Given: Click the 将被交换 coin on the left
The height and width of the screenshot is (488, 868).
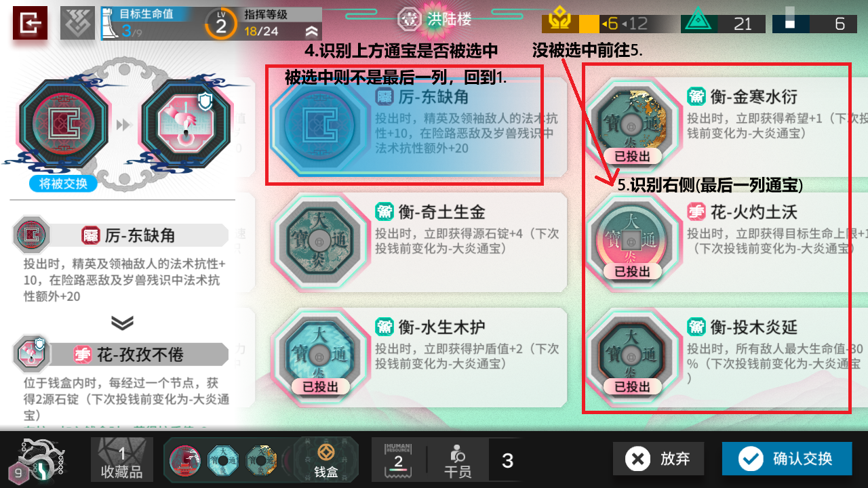Looking at the screenshot, I should (63, 125).
